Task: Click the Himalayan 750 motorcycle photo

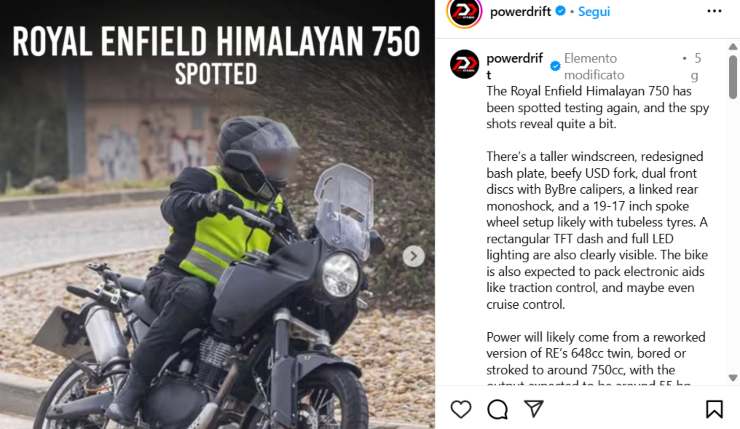Action: coord(217,255)
